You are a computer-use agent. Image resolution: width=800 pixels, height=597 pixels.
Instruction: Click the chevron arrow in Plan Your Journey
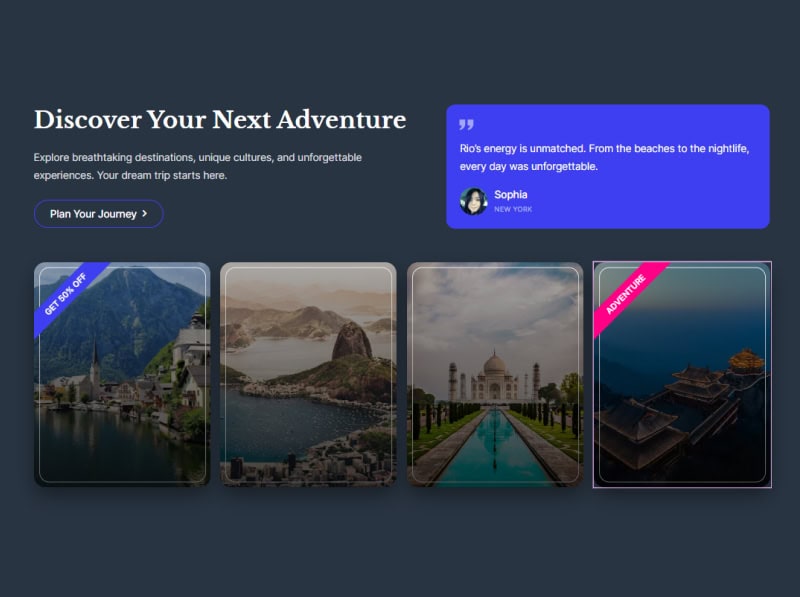pyautogui.click(x=144, y=214)
